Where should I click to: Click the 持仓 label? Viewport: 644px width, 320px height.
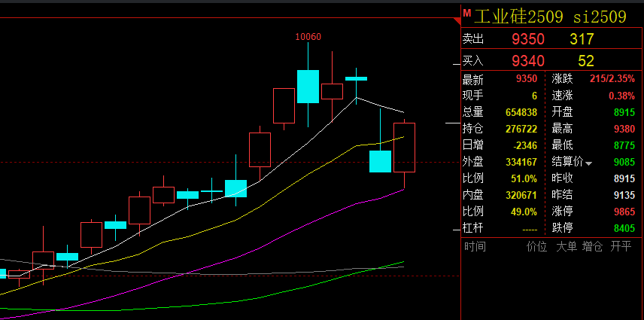click(x=472, y=129)
